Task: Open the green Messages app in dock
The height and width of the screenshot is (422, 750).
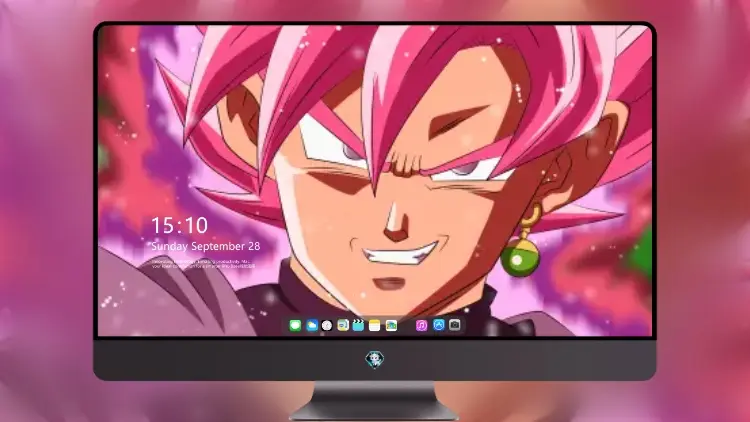Action: point(295,325)
